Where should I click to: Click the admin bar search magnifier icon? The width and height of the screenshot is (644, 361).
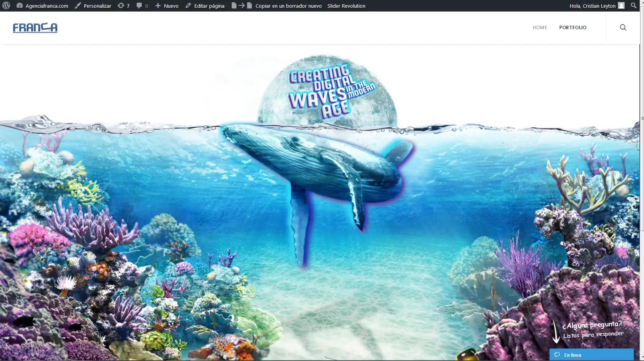[634, 6]
